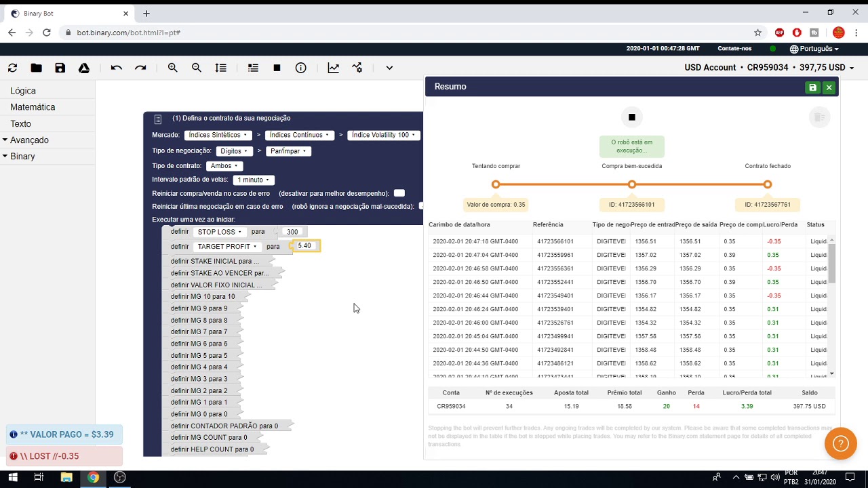Click the Contate-nos link
Screen dimensions: 868x488
pos(734,49)
